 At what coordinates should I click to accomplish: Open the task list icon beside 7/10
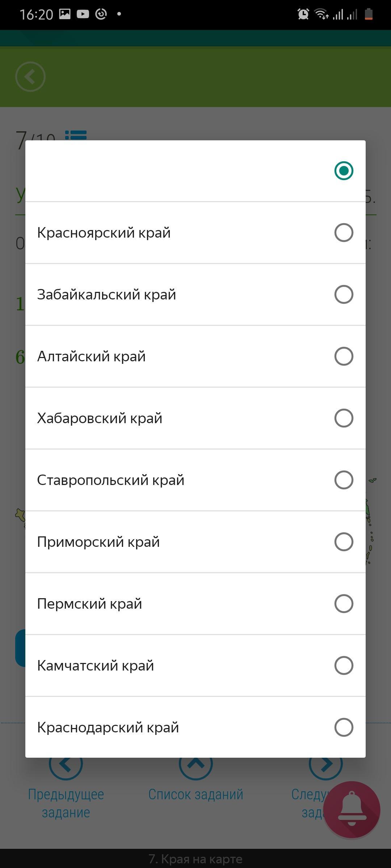pos(76,135)
